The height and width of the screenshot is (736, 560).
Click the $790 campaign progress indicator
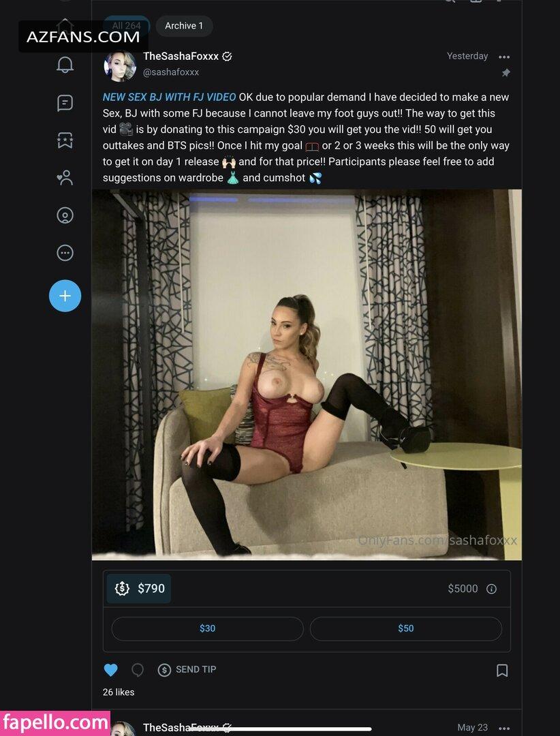[x=139, y=589]
